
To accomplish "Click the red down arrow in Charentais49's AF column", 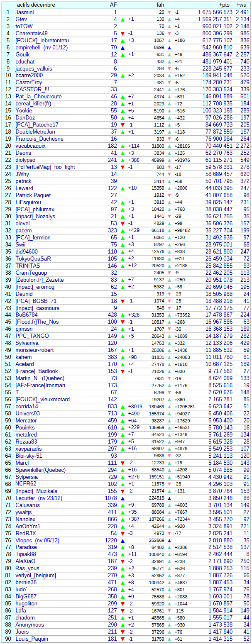I will (x=122, y=34).
